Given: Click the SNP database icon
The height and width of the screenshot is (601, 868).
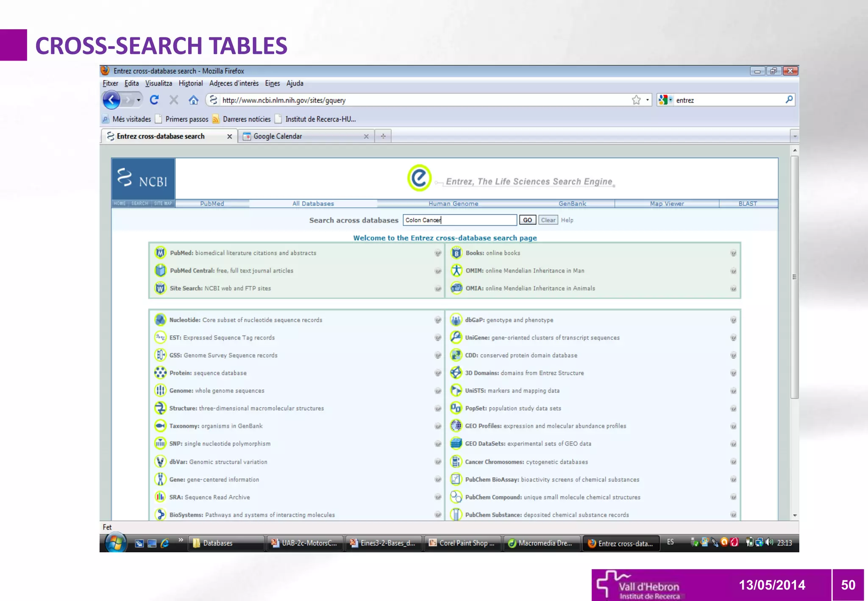Looking at the screenshot, I should pyautogui.click(x=160, y=443).
